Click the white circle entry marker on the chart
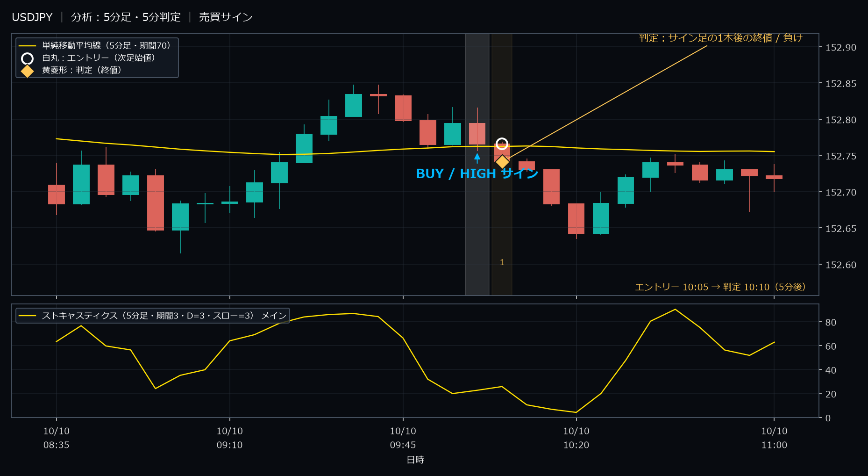The height and width of the screenshot is (476, 868). pos(502,144)
